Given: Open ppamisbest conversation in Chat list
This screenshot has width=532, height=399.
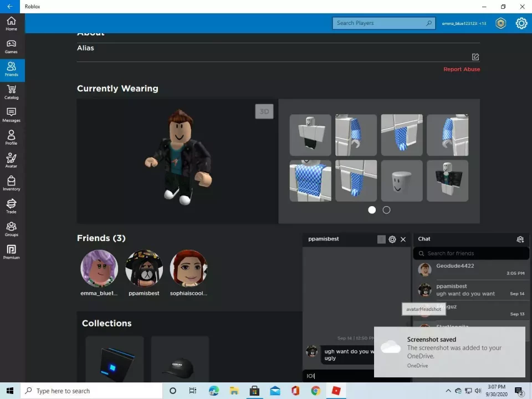Looking at the screenshot, I should coord(471,290).
